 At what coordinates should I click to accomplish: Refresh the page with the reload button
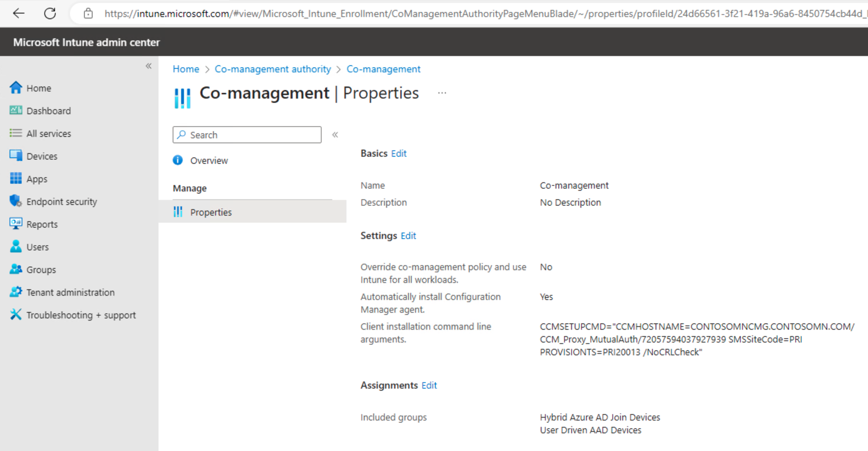50,13
